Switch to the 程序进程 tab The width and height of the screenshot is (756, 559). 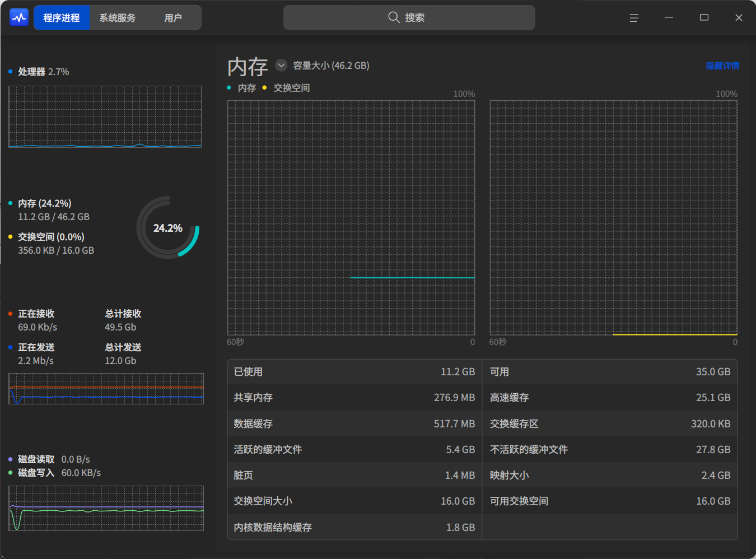[x=62, y=18]
